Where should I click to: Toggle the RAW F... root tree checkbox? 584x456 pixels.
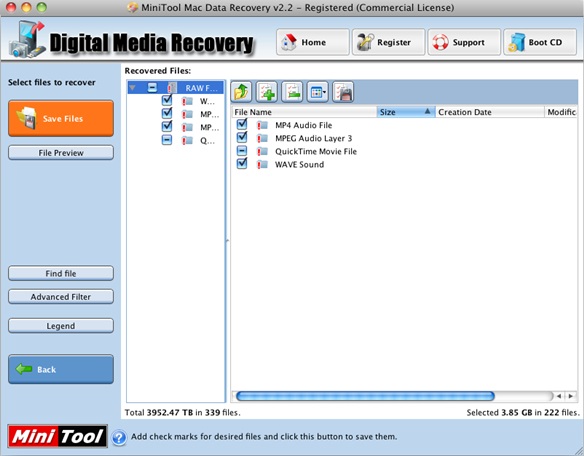coord(152,88)
